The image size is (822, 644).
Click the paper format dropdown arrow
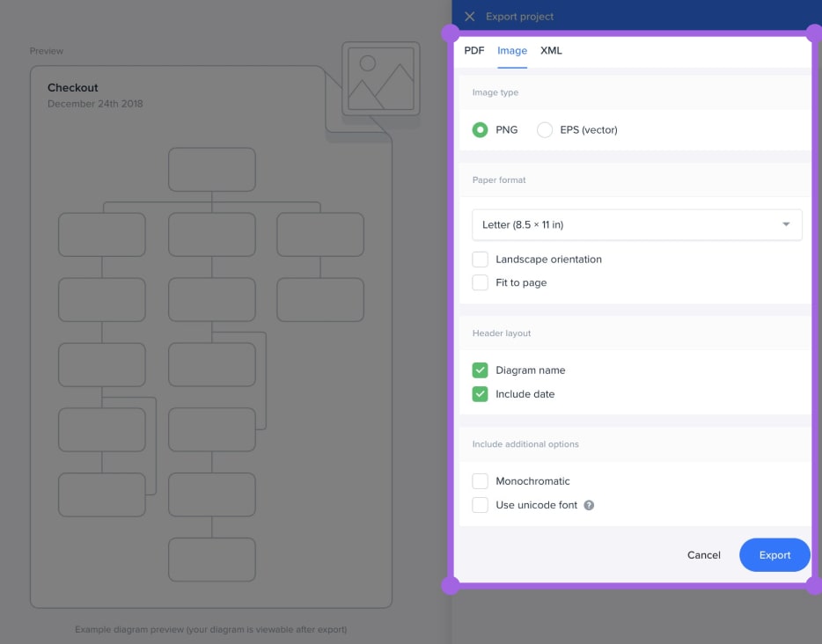point(786,225)
